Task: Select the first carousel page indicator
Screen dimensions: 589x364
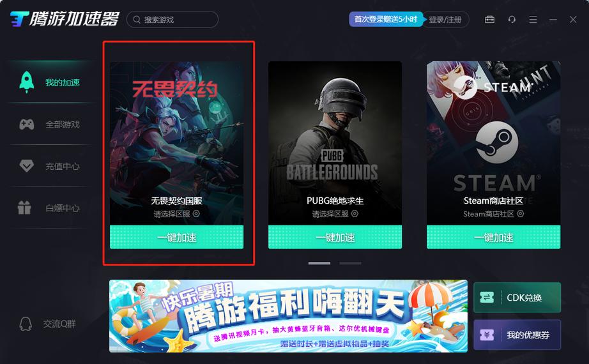Action: click(319, 263)
